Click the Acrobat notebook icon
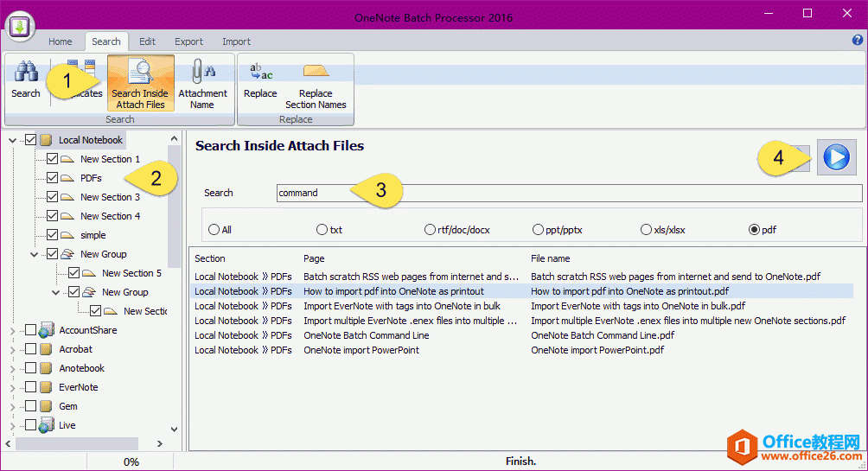The width and height of the screenshot is (868, 471). 46,349
